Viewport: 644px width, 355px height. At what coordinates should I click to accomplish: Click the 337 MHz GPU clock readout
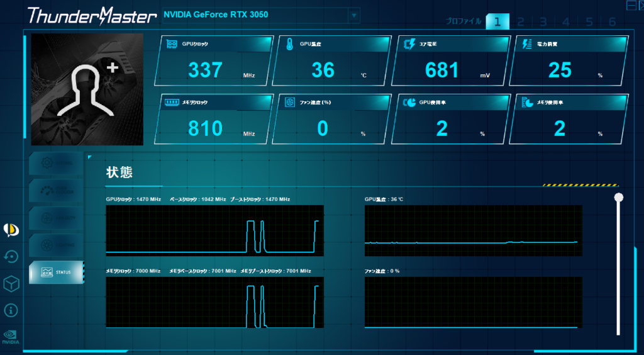click(206, 70)
